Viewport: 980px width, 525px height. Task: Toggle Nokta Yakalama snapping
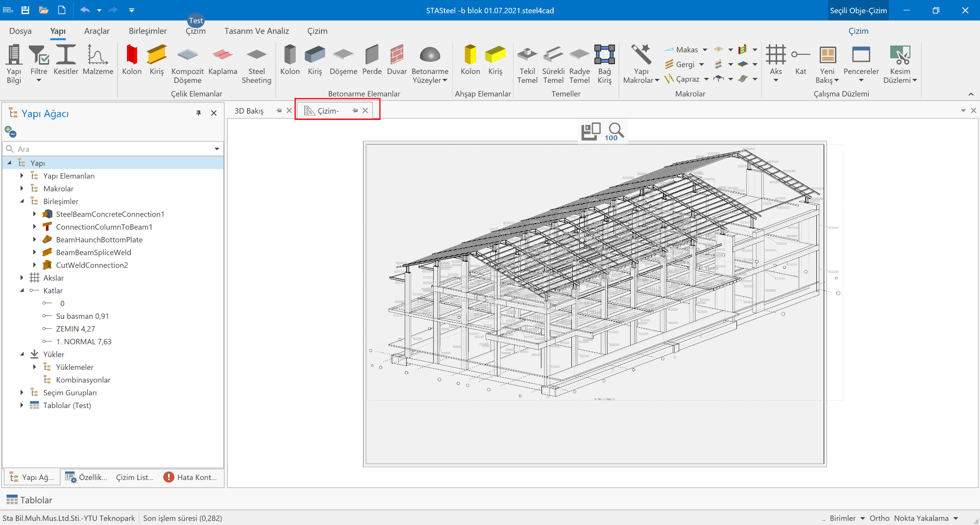(921, 518)
